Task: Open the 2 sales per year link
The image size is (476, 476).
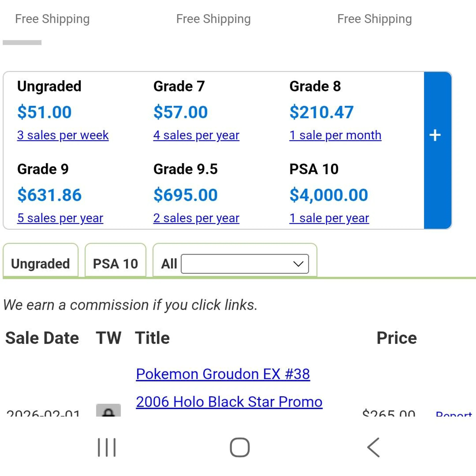Action: pyautogui.click(x=196, y=218)
